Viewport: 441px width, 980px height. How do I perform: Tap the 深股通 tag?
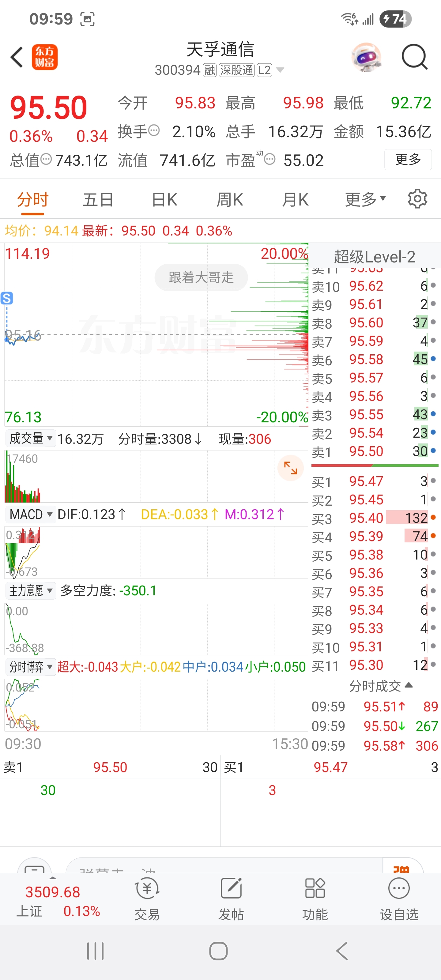tap(236, 70)
